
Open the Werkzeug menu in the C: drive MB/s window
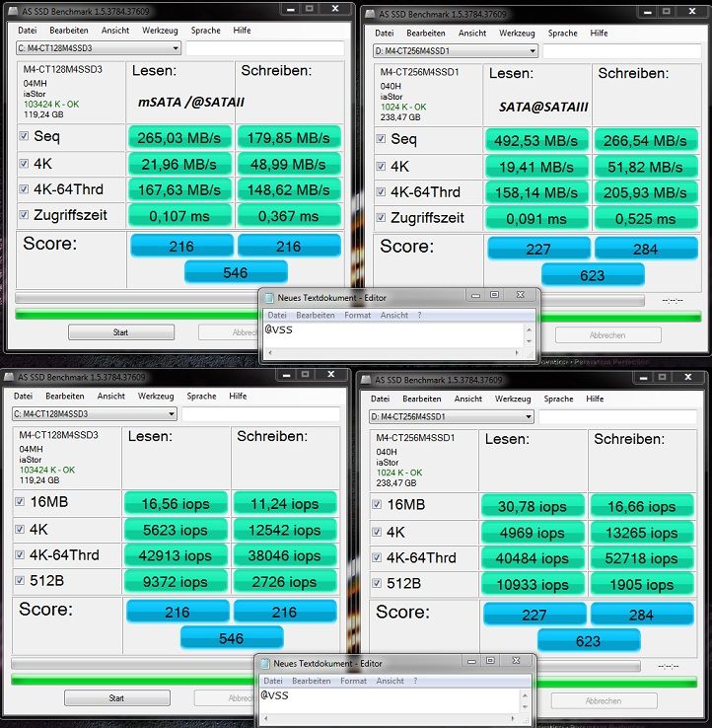160,31
